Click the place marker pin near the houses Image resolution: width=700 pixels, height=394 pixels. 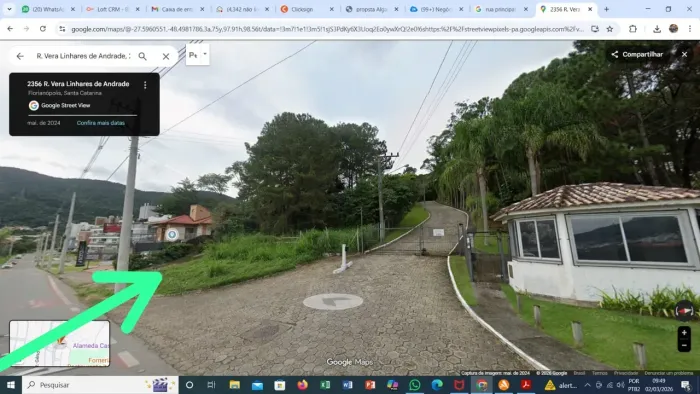tap(172, 234)
